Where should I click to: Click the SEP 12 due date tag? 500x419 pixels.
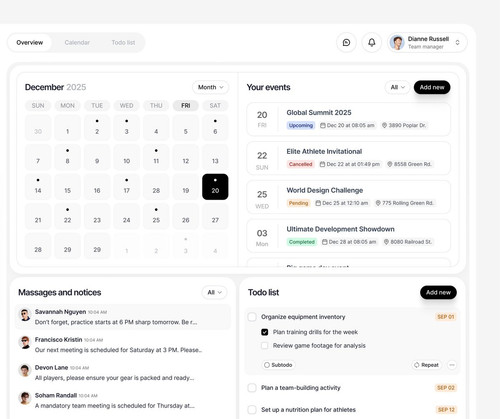click(446, 410)
